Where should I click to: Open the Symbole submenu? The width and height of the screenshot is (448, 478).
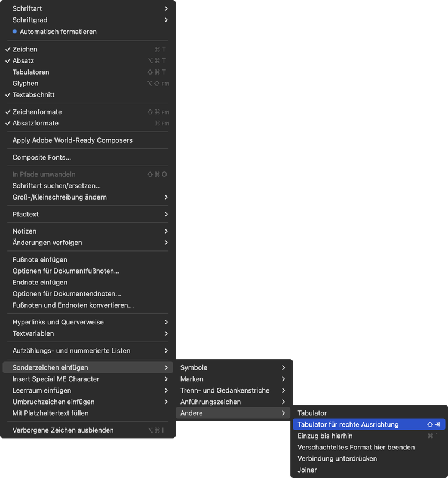click(233, 367)
